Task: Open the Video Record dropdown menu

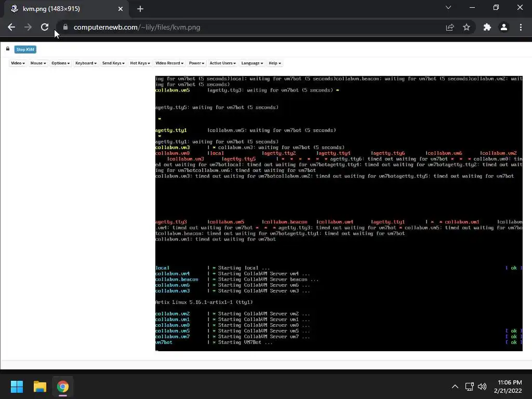Action: [169, 63]
